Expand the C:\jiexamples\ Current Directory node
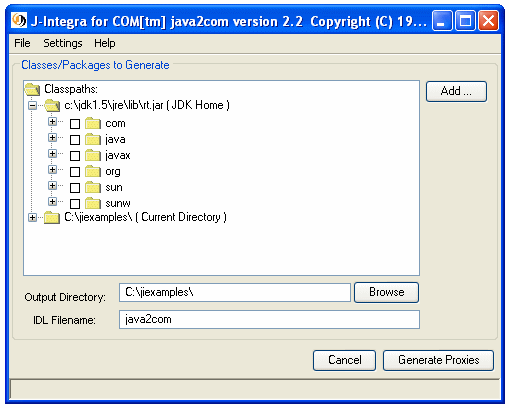The image size is (509, 408). pyautogui.click(x=32, y=218)
